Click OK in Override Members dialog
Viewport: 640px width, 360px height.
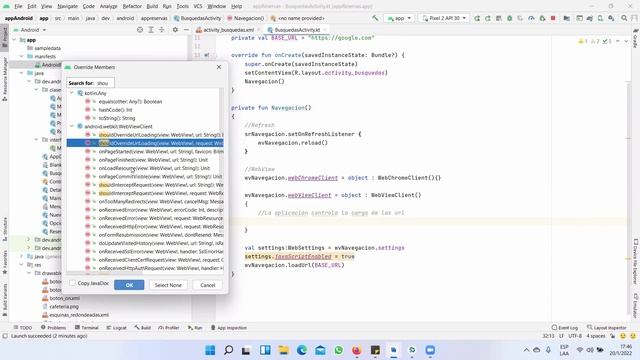(129, 285)
